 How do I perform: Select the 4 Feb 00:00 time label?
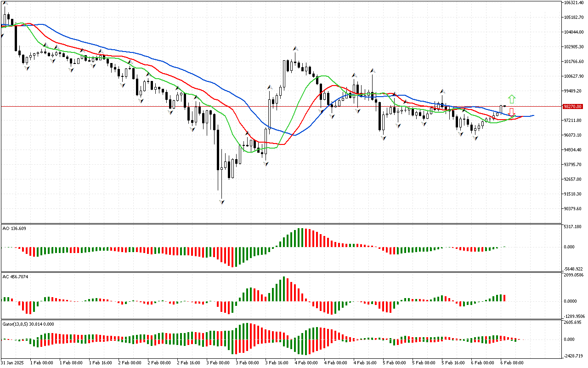(306, 363)
